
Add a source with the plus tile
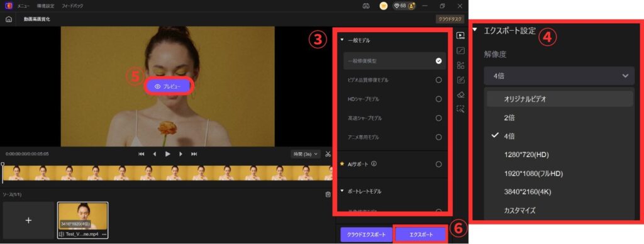pyautogui.click(x=28, y=220)
